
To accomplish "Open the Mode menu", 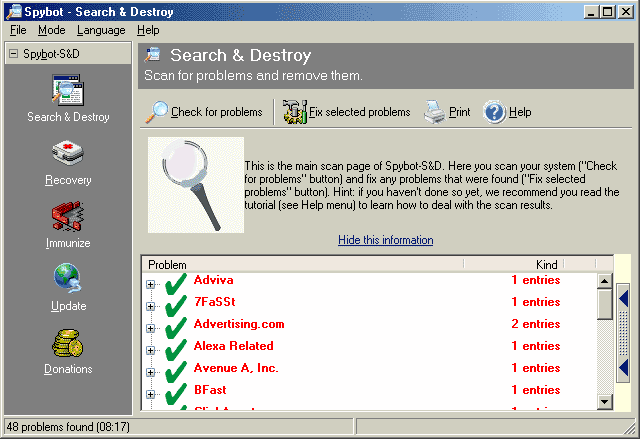I will pos(51,30).
